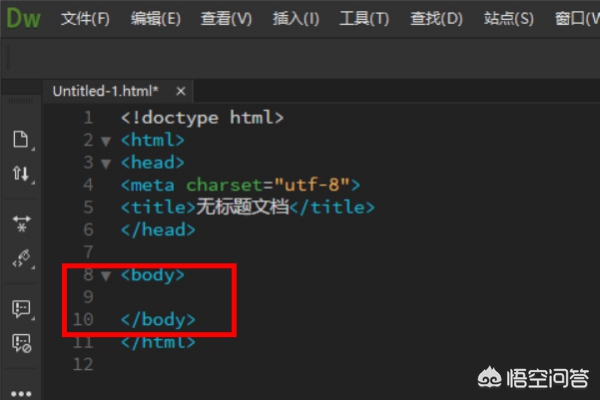Click the Open Documents file icon

click(21, 139)
